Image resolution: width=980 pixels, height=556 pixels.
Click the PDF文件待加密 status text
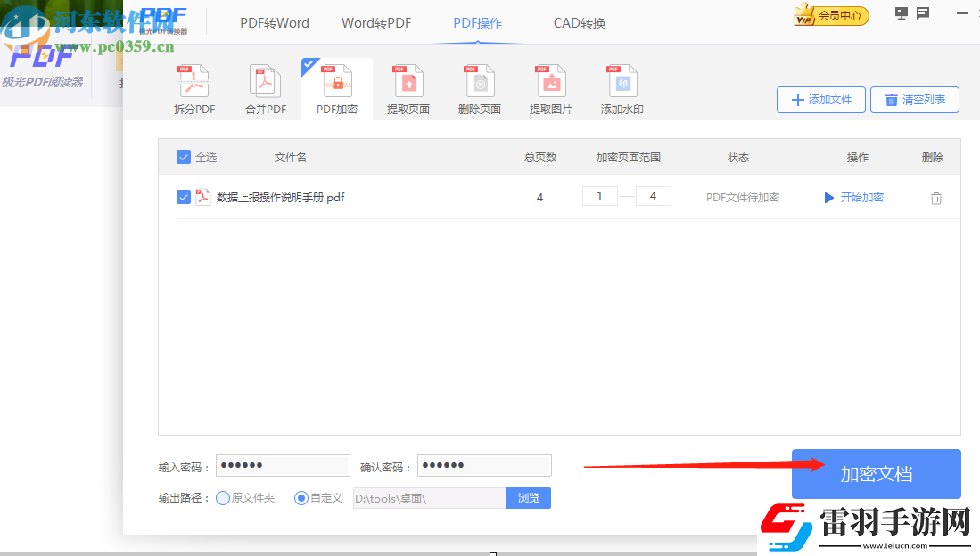743,198
